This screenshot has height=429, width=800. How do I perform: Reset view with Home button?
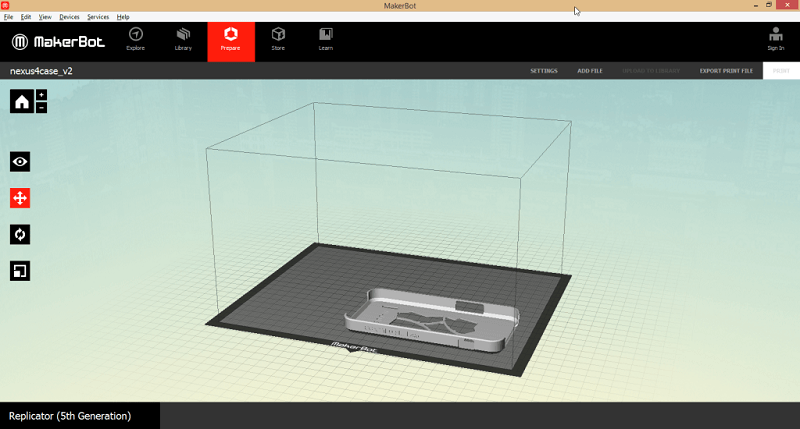[x=21, y=102]
